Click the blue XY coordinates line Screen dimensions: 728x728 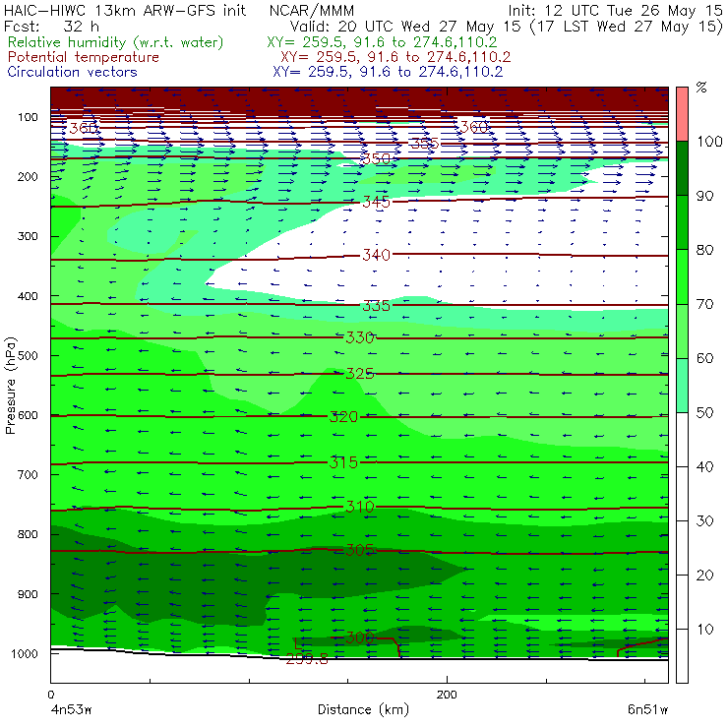pos(388,72)
